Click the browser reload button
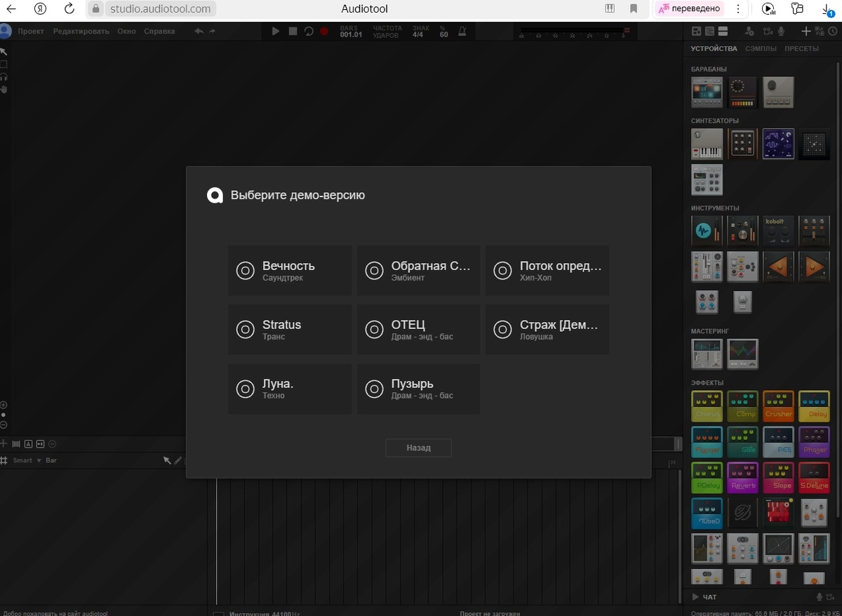Image resolution: width=842 pixels, height=616 pixels. tap(69, 9)
